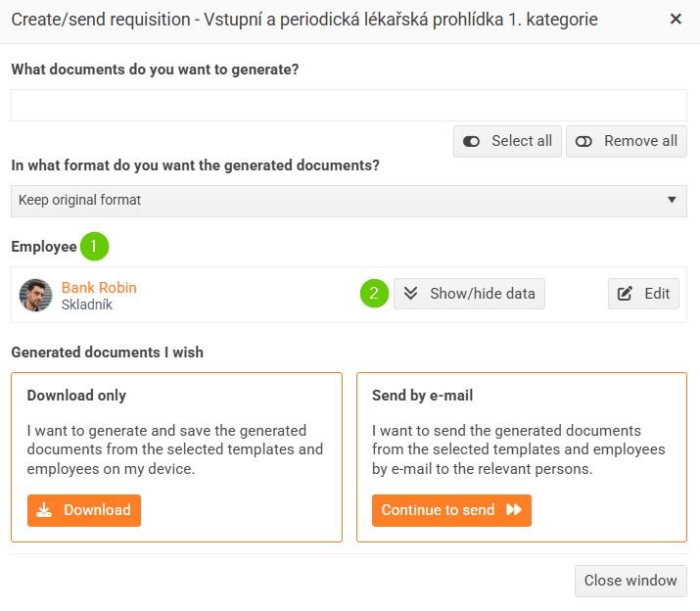Click Bank Robin's avatar photo
Image resolution: width=700 pixels, height=611 pixels.
coord(36,295)
